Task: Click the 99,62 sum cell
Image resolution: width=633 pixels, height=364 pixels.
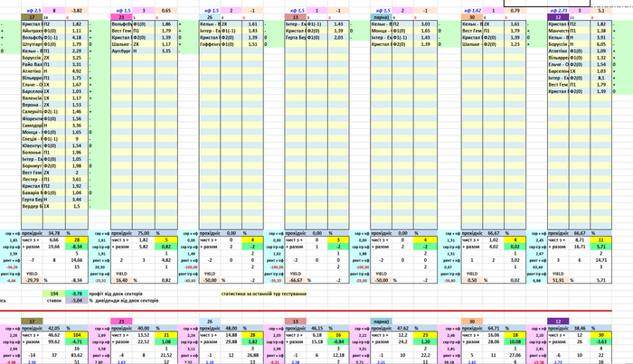Action: click(54, 341)
